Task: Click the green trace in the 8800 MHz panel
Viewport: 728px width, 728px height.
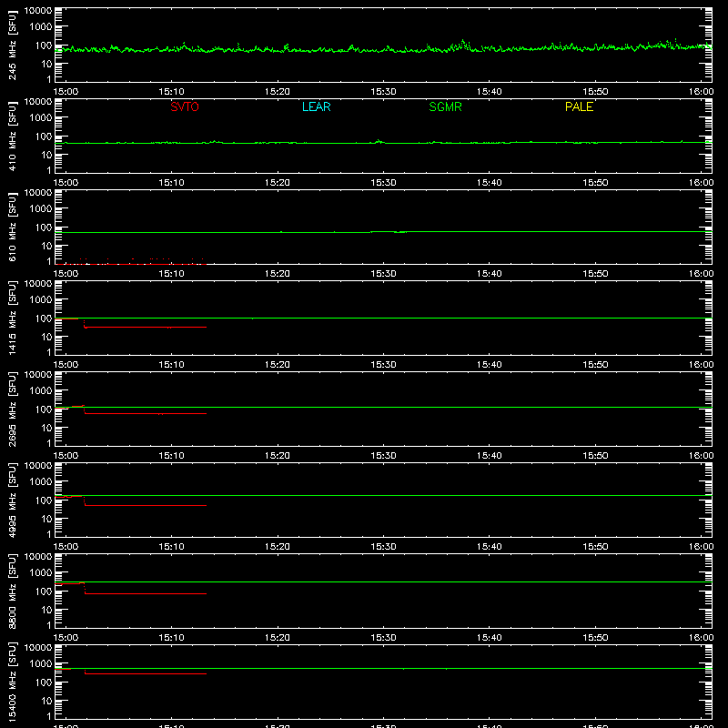Action: coord(383,581)
